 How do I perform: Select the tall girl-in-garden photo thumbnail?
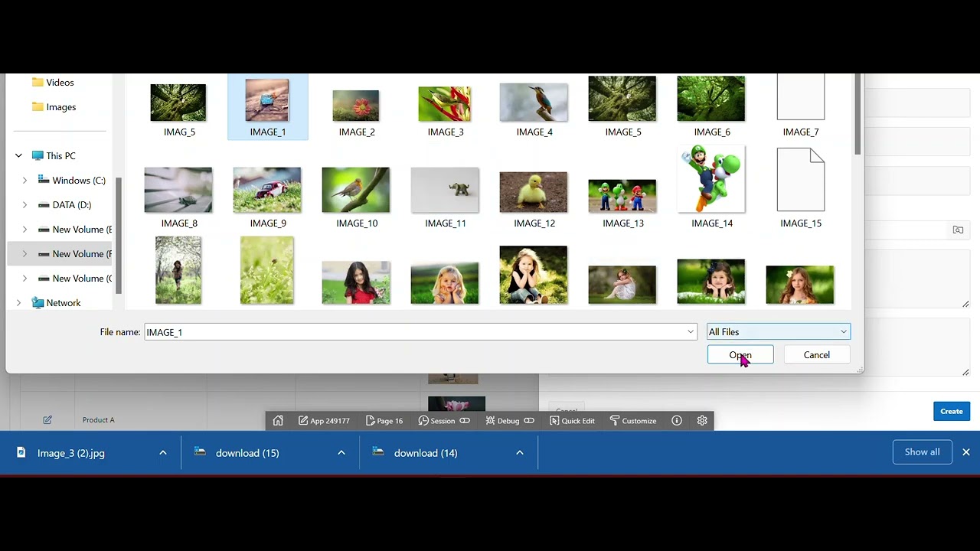pyautogui.click(x=178, y=270)
